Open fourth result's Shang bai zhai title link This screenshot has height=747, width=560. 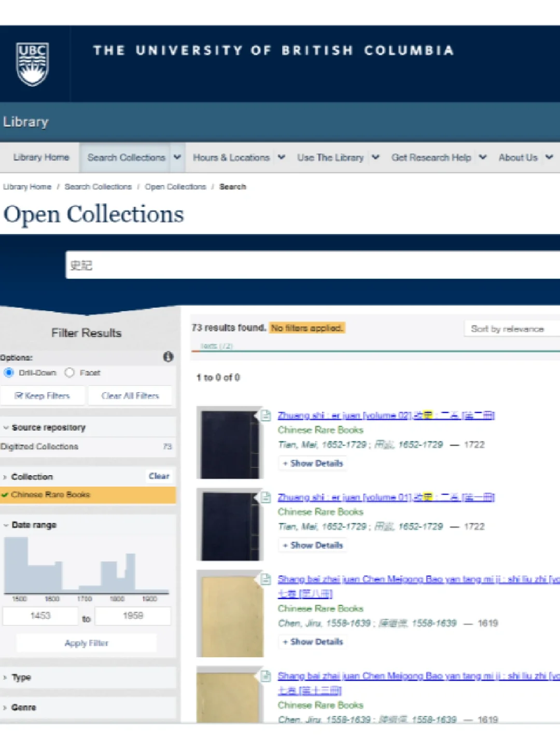coord(419,683)
